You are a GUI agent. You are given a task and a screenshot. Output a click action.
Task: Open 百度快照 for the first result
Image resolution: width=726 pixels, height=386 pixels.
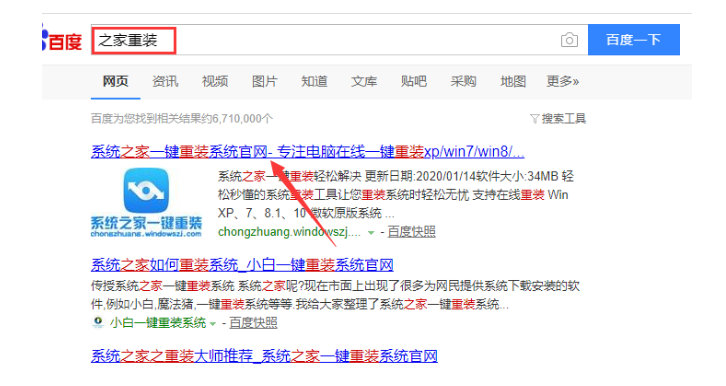point(411,231)
